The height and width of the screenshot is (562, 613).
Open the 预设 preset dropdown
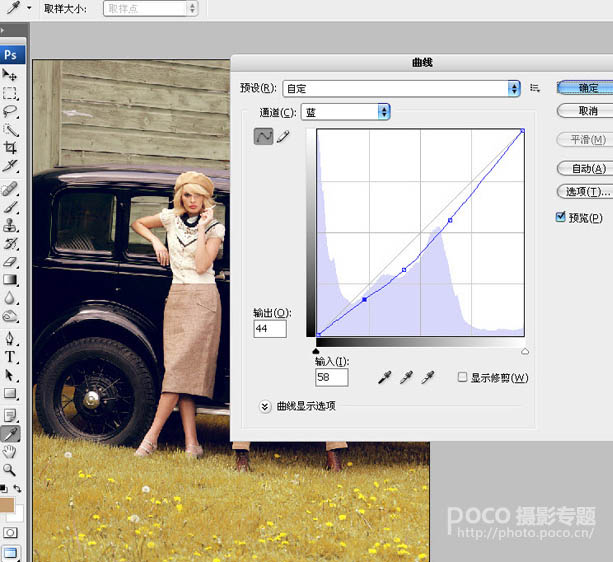402,88
